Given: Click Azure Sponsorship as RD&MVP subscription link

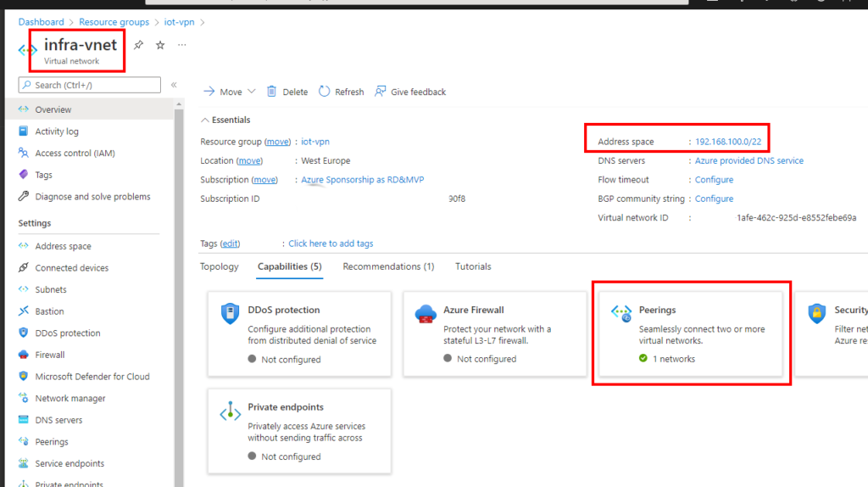Looking at the screenshot, I should (x=363, y=180).
